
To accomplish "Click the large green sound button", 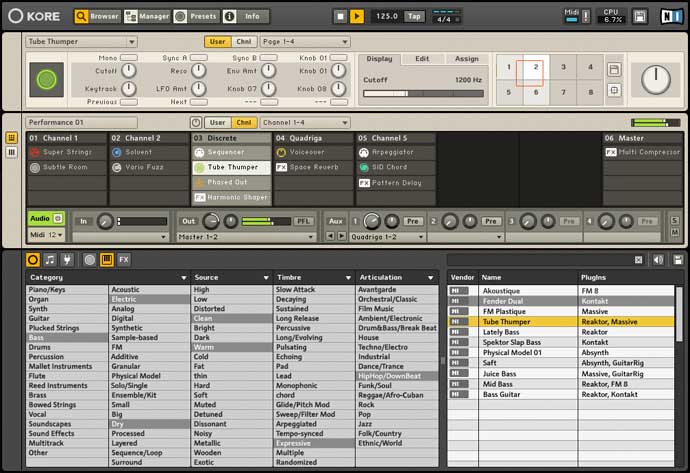I will coord(46,80).
